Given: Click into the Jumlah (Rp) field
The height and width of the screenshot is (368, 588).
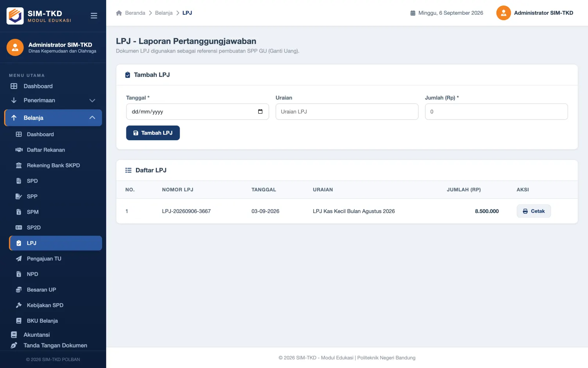Looking at the screenshot, I should coord(496,112).
